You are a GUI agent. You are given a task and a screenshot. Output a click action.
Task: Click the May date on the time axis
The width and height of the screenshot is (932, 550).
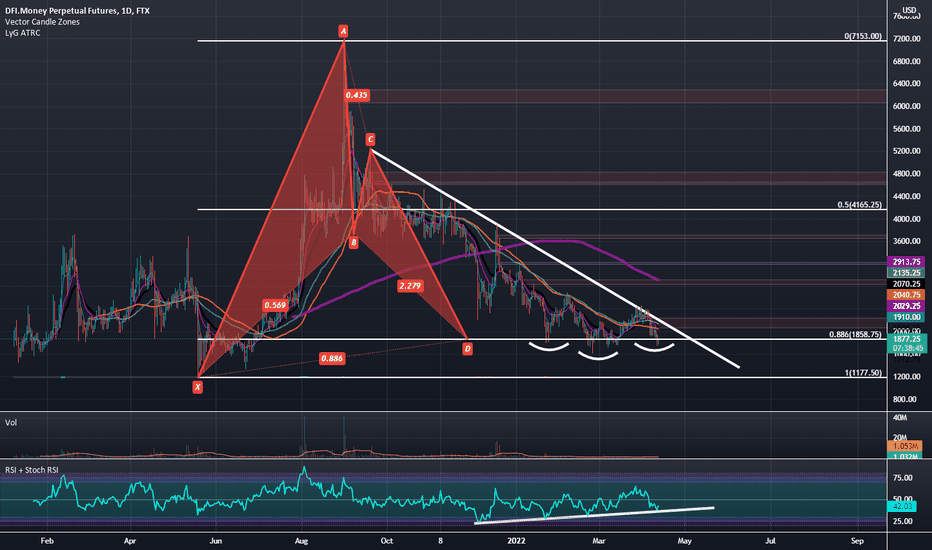[685, 541]
